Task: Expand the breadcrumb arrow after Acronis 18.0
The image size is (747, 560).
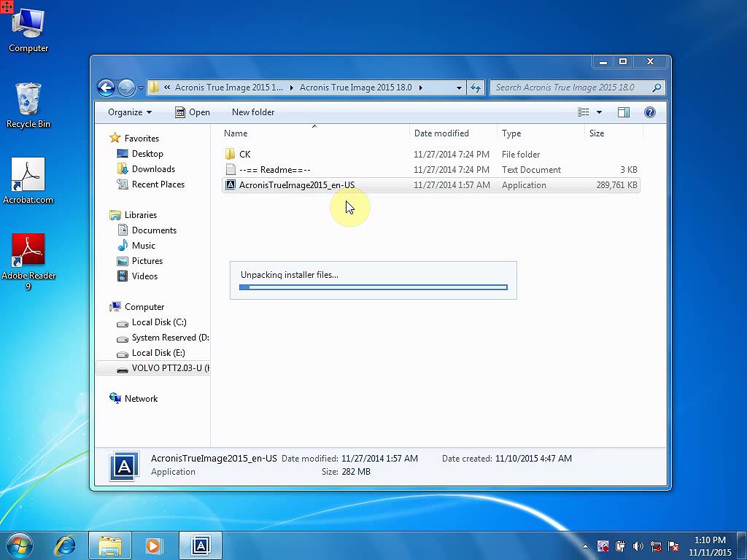Action: coord(420,87)
